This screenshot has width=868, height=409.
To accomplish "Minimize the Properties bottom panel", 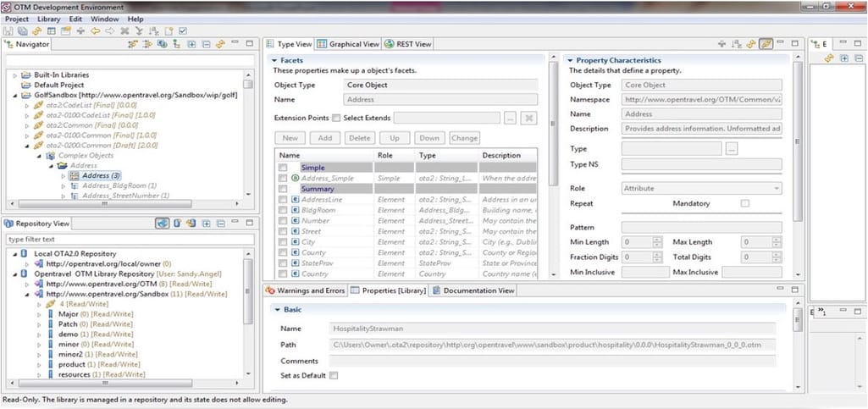I will (781, 290).
